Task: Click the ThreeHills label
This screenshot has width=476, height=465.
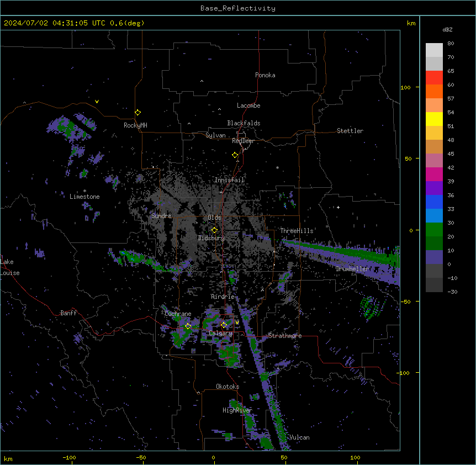Action: click(297, 231)
